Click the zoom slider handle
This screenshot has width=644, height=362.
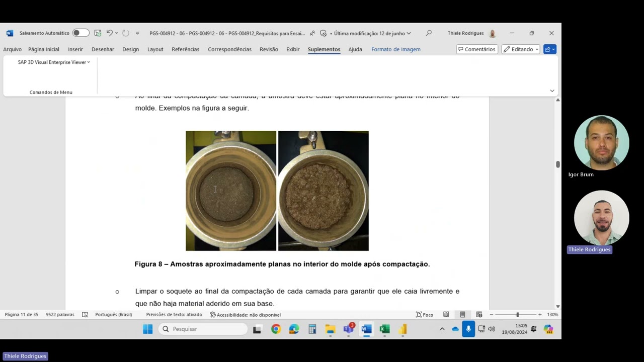click(517, 315)
